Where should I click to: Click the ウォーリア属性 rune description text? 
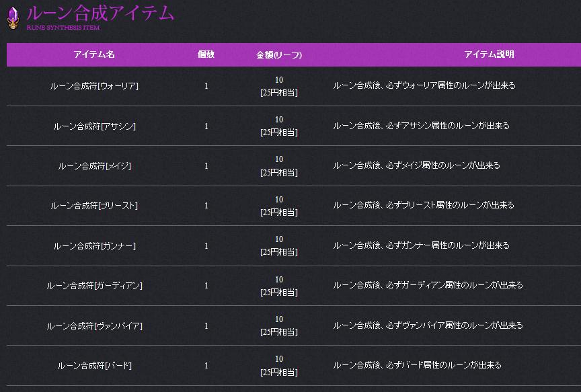click(x=424, y=86)
